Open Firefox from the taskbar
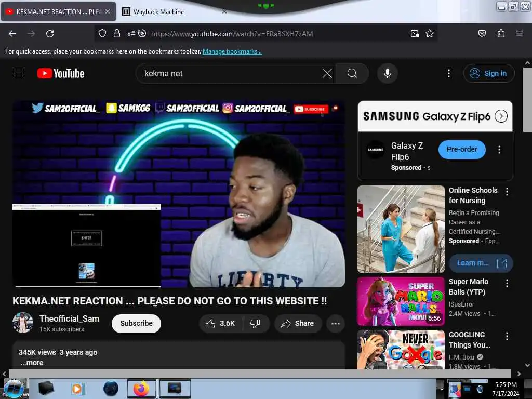Image resolution: width=532 pixels, height=399 pixels. click(x=141, y=389)
